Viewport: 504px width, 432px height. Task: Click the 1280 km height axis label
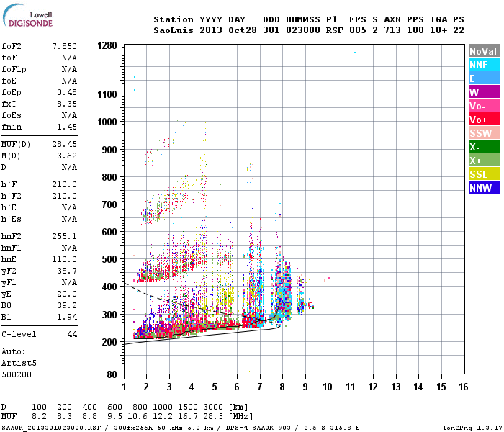pos(107,45)
